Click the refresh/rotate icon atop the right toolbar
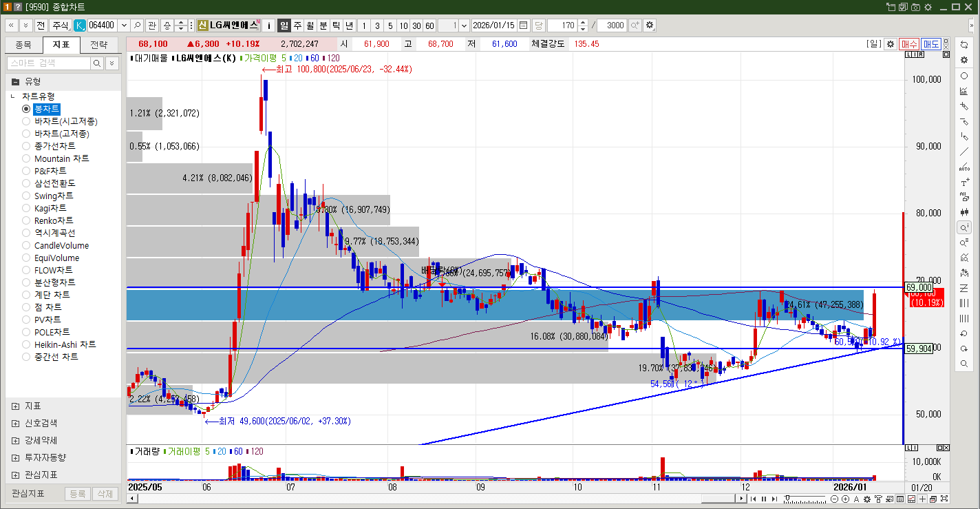This screenshot has width=980, height=509. [964, 45]
